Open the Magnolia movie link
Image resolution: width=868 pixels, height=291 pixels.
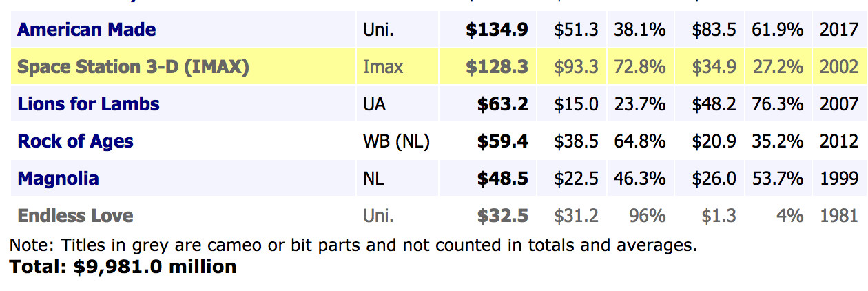pyautogui.click(x=59, y=179)
